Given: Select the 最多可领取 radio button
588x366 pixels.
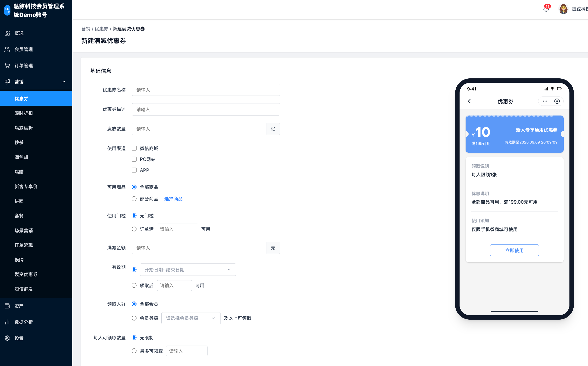Looking at the screenshot, I should click(x=134, y=351).
